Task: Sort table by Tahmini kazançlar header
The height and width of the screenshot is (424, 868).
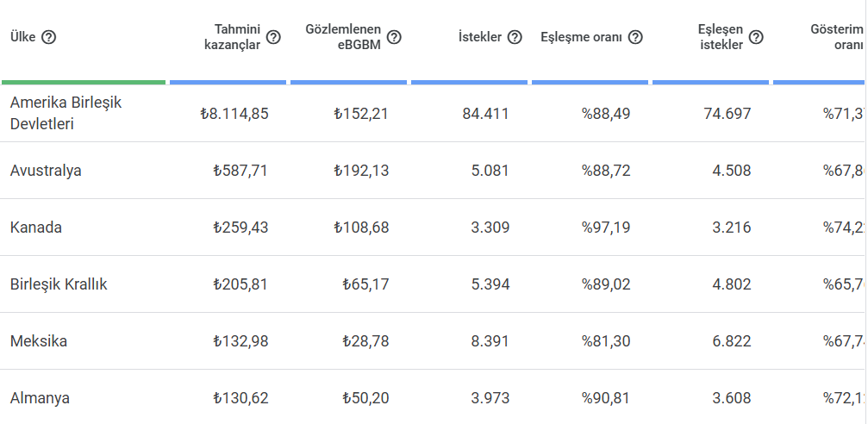Action: point(233,38)
